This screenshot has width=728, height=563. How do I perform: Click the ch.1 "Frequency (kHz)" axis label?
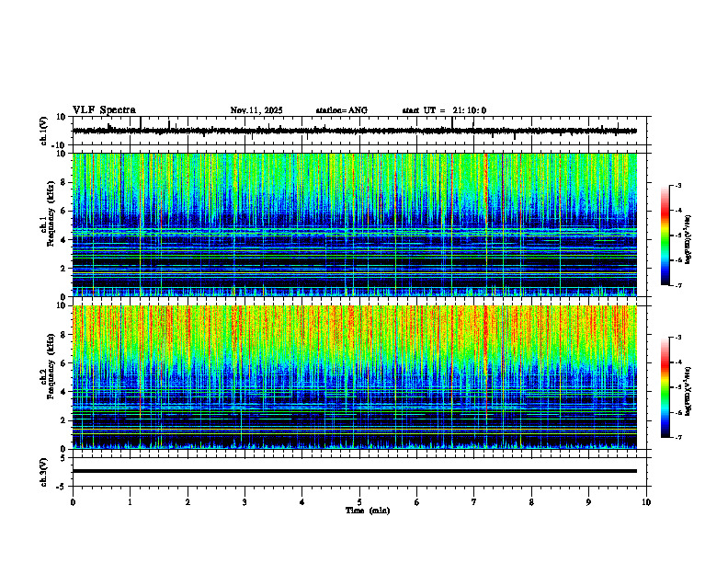point(51,213)
